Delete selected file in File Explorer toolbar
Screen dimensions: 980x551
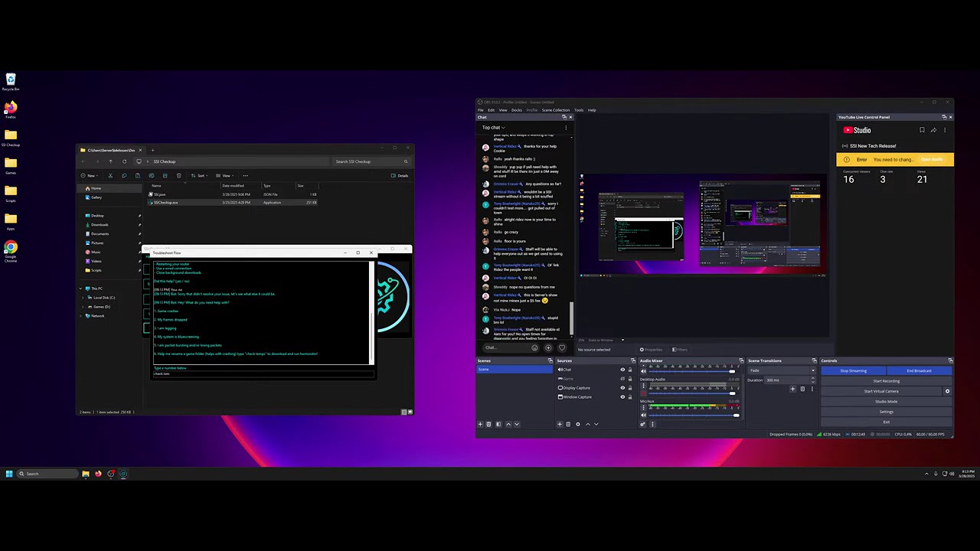[179, 175]
